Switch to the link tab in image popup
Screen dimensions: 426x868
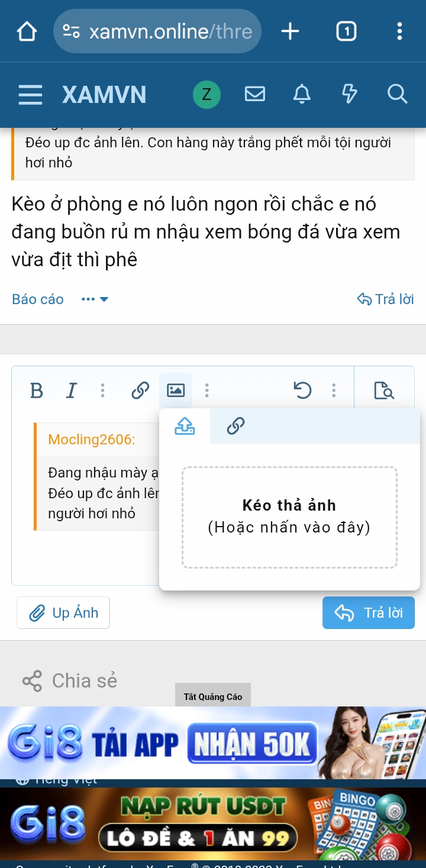[x=235, y=426]
